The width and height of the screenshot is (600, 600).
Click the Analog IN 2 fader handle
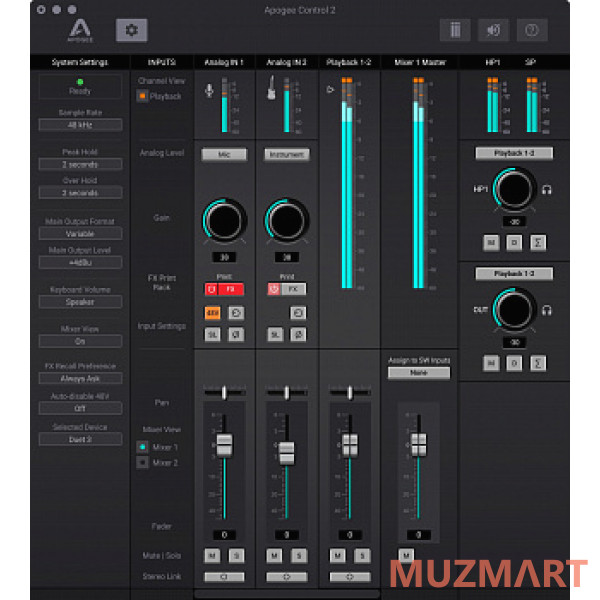tap(287, 453)
